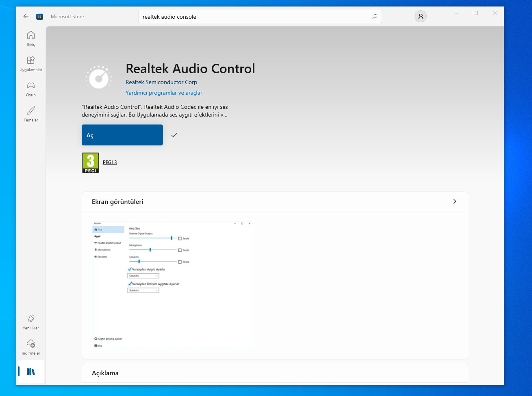Minimize the Microsoft Store window

[457, 13]
